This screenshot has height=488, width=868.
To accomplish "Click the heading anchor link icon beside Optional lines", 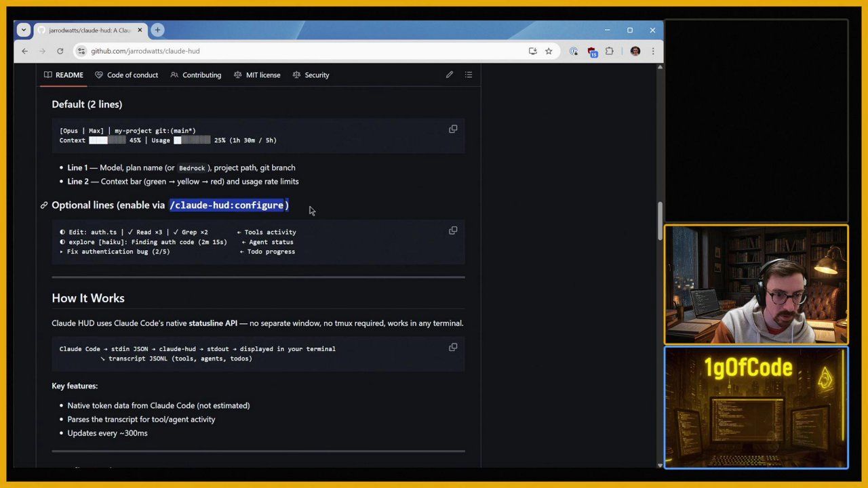I will tap(44, 205).
